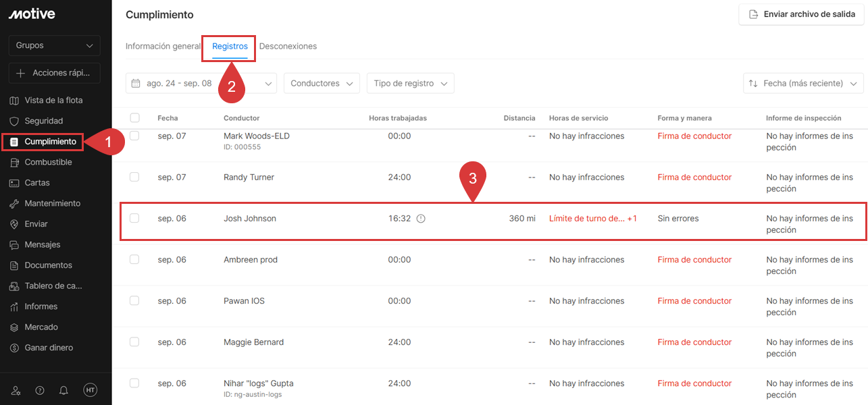Open Firma de conductor link for Randy Turner

pos(694,178)
